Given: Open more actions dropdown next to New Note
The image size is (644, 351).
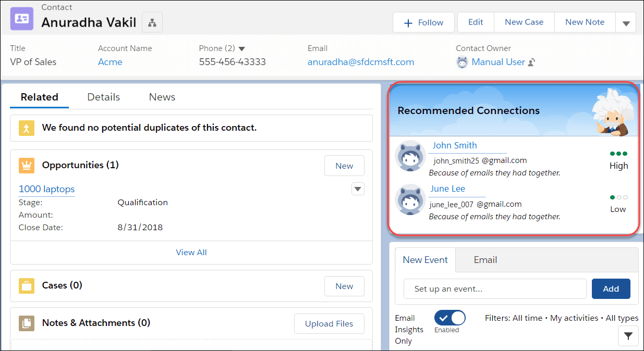Looking at the screenshot, I should click(x=626, y=23).
